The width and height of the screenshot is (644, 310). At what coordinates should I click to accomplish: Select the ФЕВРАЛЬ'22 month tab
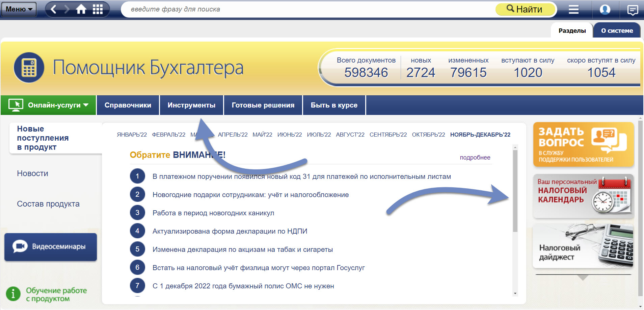click(169, 135)
